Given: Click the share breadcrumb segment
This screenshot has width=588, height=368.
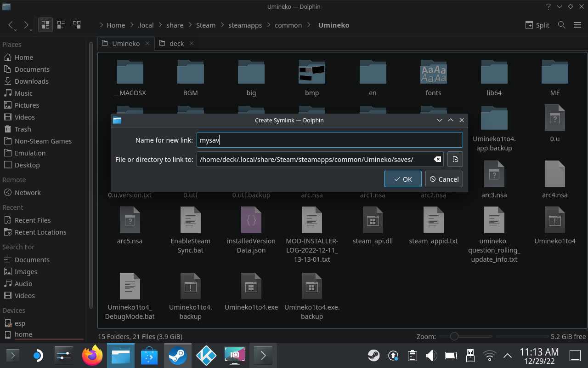Looking at the screenshot, I should click(x=175, y=25).
